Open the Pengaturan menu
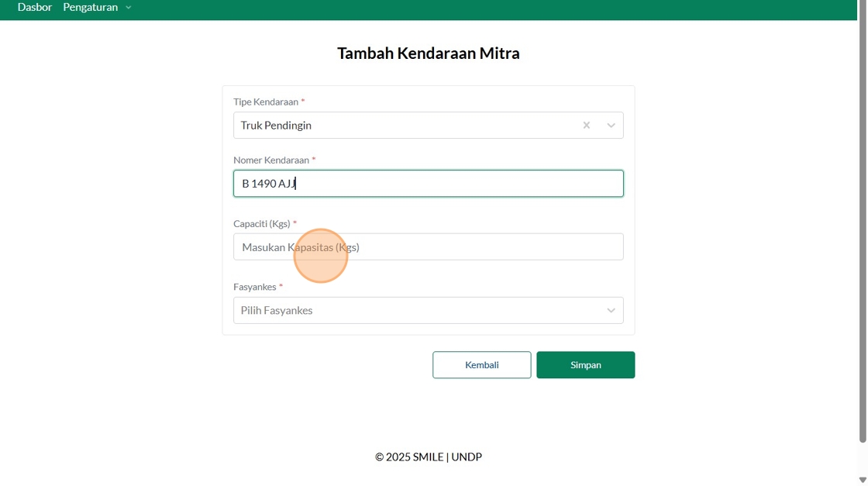868x486 pixels. 91,7
